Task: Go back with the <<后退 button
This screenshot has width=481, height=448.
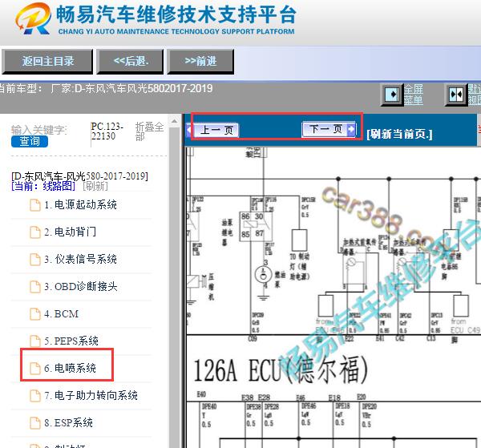Action: pos(130,62)
